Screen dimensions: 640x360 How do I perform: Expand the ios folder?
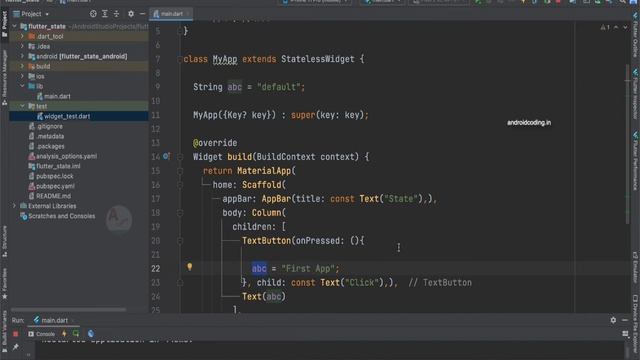22,76
